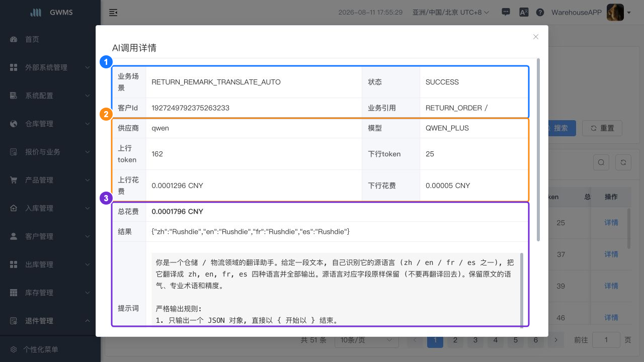Click the table search icon button
This screenshot has height=362, width=644.
pyautogui.click(x=601, y=162)
